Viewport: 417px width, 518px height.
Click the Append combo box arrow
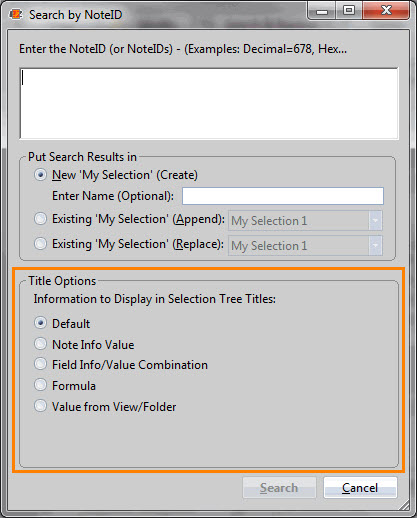tap(375, 221)
